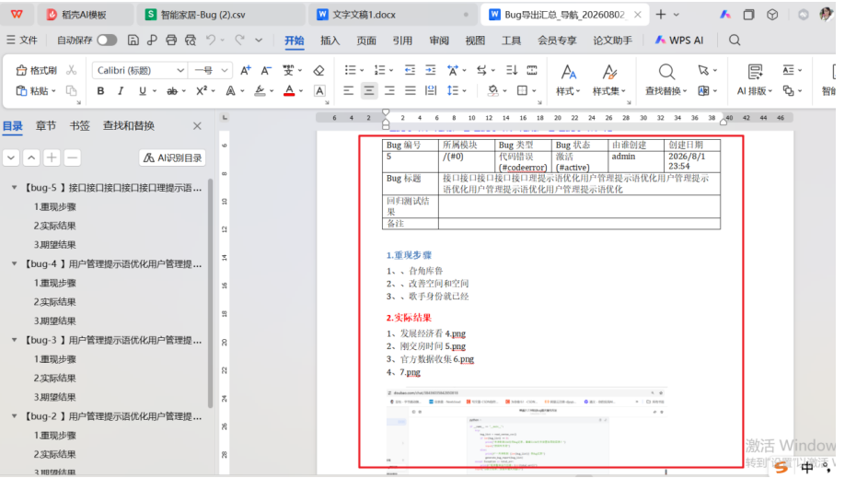Click the 选择 cursor selection tool icon
Screen dimensions: 868x490
(x=703, y=70)
